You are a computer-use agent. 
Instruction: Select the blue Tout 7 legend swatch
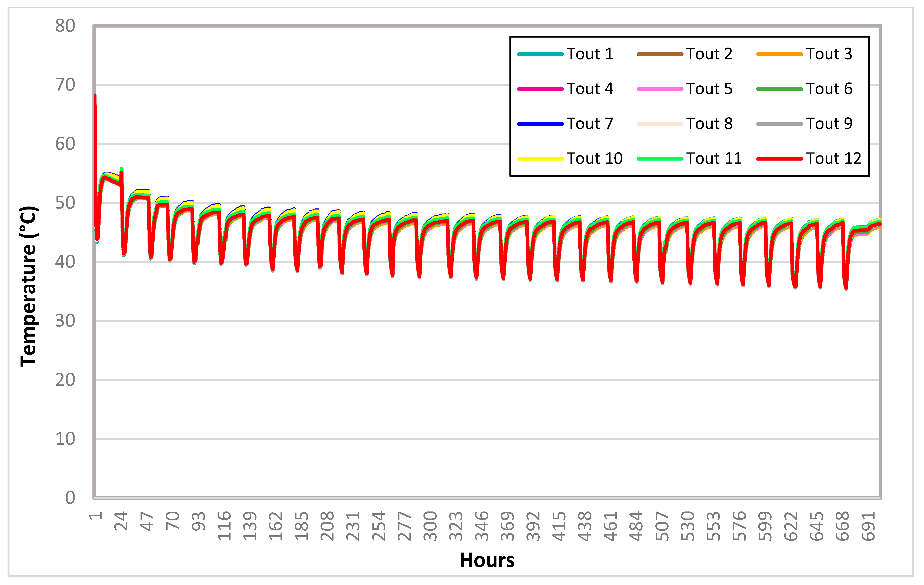coord(540,124)
